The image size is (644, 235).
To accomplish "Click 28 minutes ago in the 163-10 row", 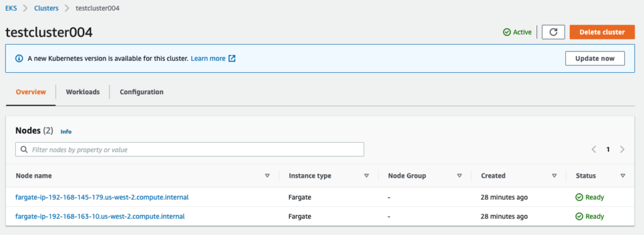I will coord(504,216).
